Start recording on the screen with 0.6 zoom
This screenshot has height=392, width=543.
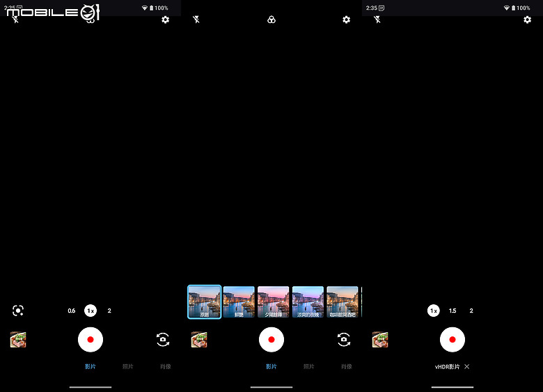(90, 339)
